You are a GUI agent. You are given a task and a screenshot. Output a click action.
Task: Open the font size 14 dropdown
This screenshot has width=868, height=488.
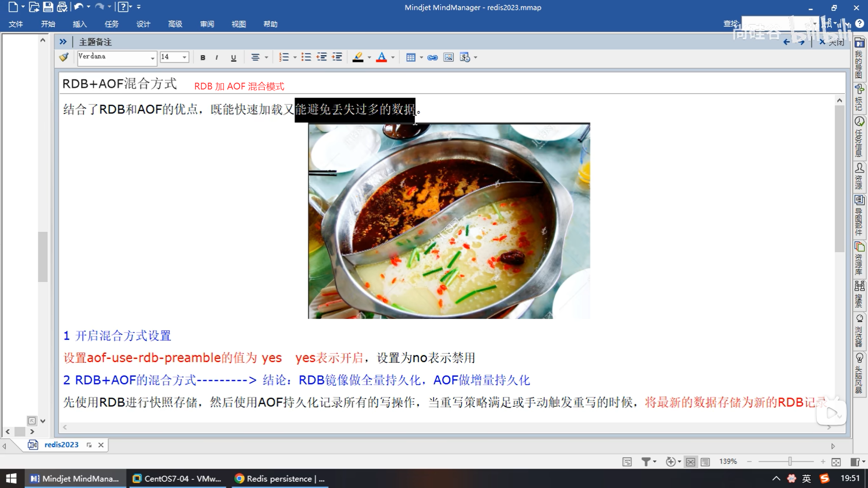click(184, 57)
